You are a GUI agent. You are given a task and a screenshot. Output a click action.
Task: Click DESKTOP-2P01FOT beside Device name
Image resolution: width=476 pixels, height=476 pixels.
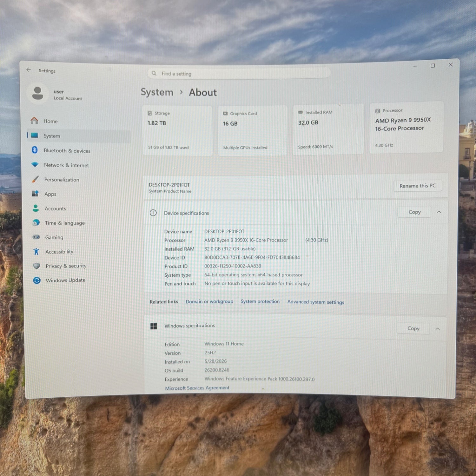pos(224,231)
